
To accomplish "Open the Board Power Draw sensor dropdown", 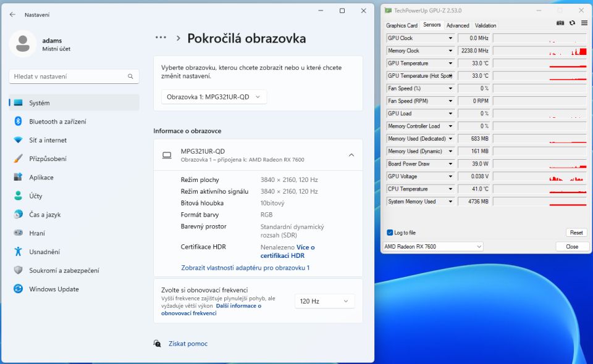I will pos(450,164).
